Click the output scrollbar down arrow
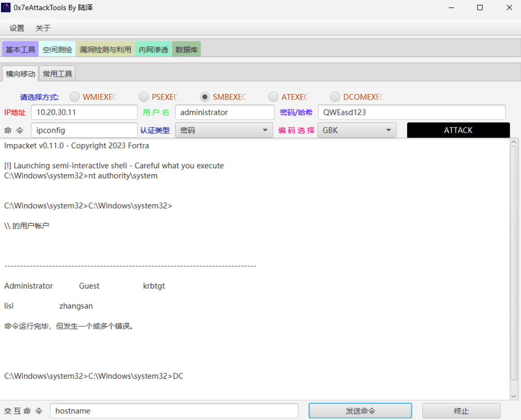The height and width of the screenshot is (420, 521). click(x=514, y=396)
